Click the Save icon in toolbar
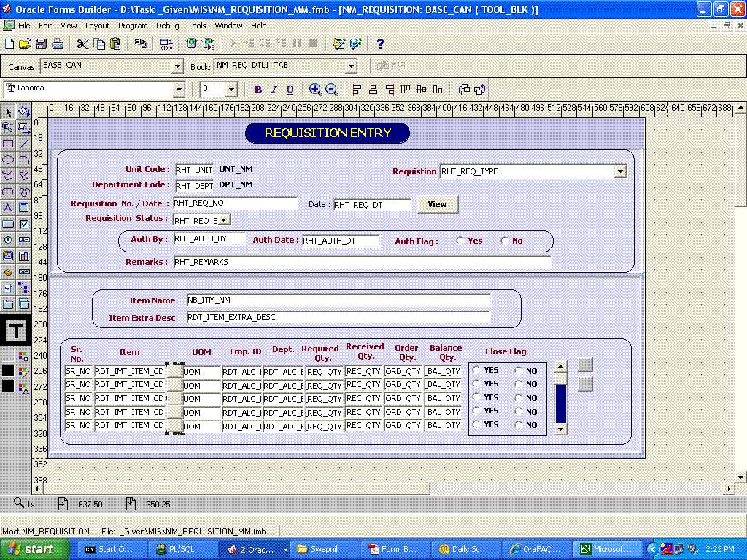This screenshot has height=560, width=747. tap(41, 44)
